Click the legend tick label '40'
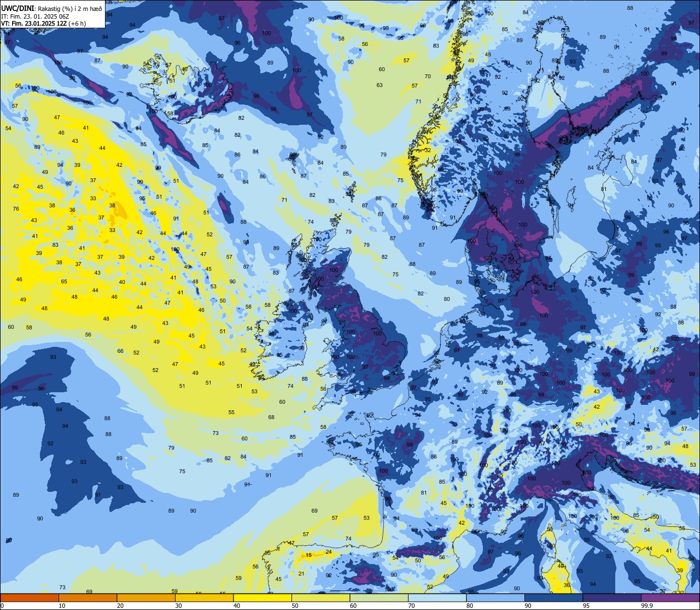The width and height of the screenshot is (700, 610). (x=236, y=606)
